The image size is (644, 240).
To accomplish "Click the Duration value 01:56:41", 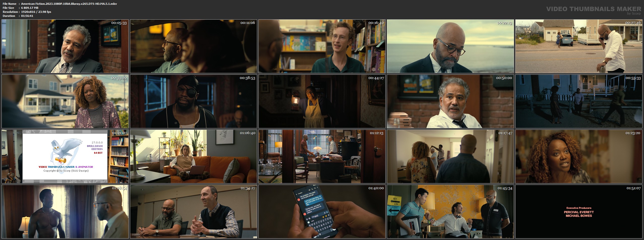I will (x=27, y=16).
